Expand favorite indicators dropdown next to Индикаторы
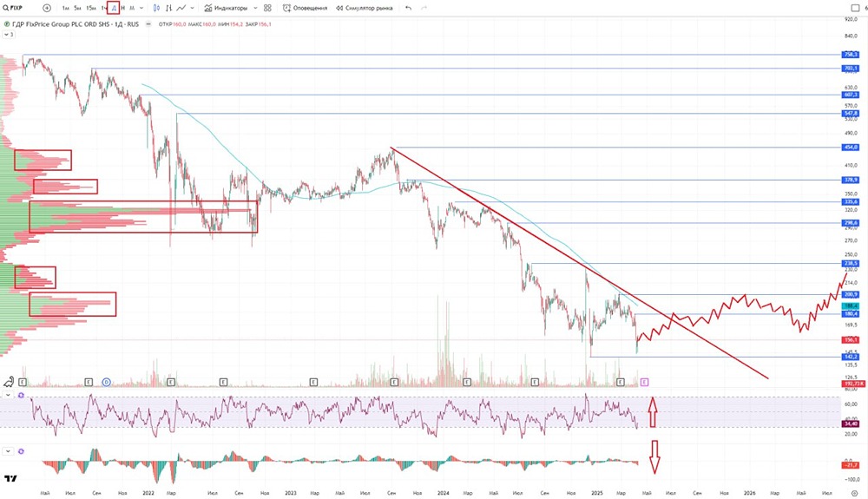This screenshot has height=499, width=868. (255, 9)
